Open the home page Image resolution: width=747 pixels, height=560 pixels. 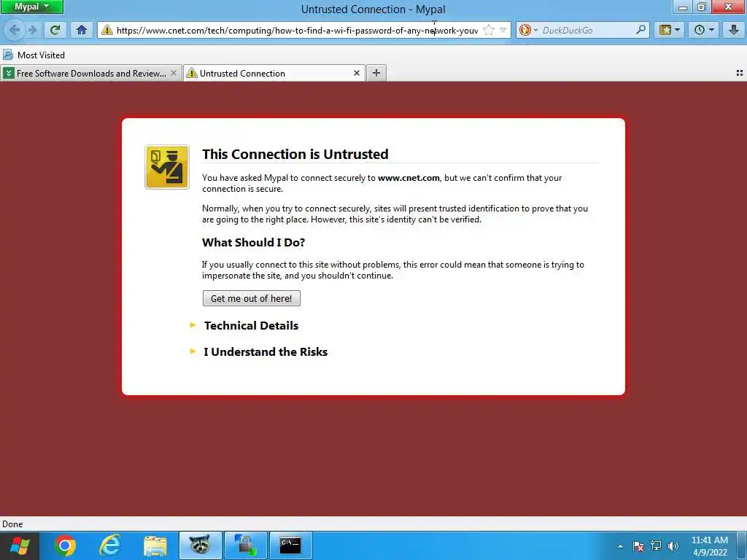point(82,30)
